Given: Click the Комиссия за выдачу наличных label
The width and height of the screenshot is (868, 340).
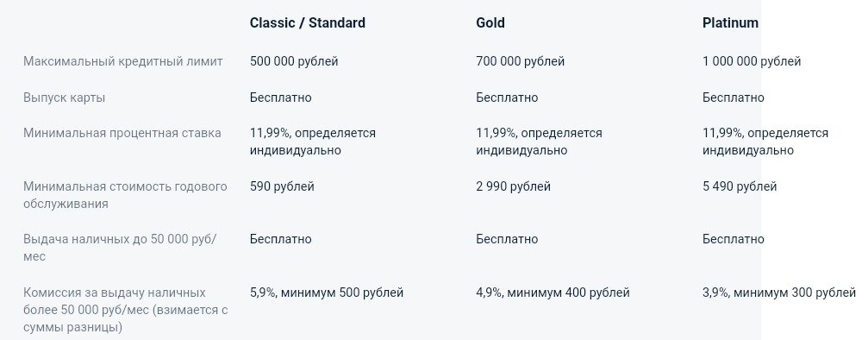Looking at the screenshot, I should 126,310.
